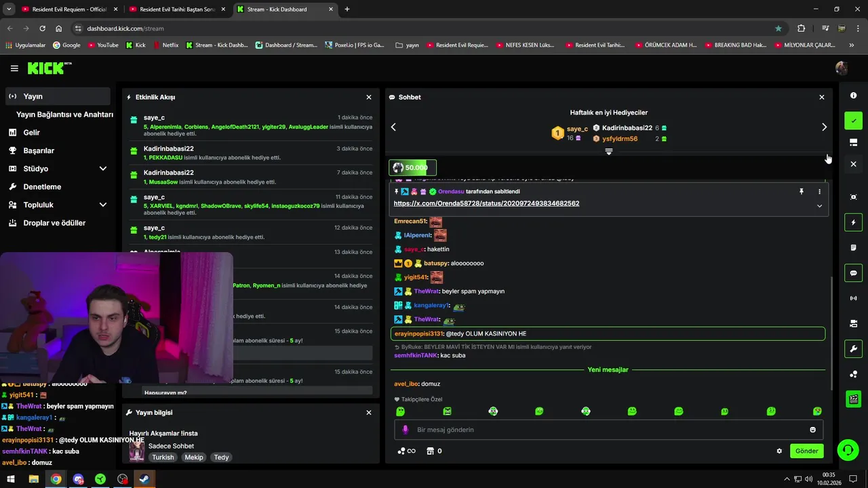Screen dimensions: 868x488
Task: Show next leaderboard with right arrow
Action: [825, 127]
